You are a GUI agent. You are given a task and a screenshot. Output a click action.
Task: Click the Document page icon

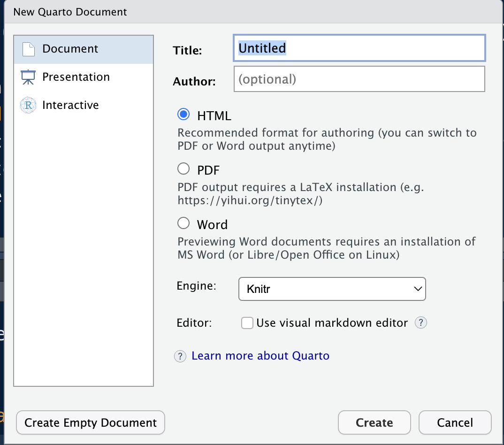(x=29, y=49)
